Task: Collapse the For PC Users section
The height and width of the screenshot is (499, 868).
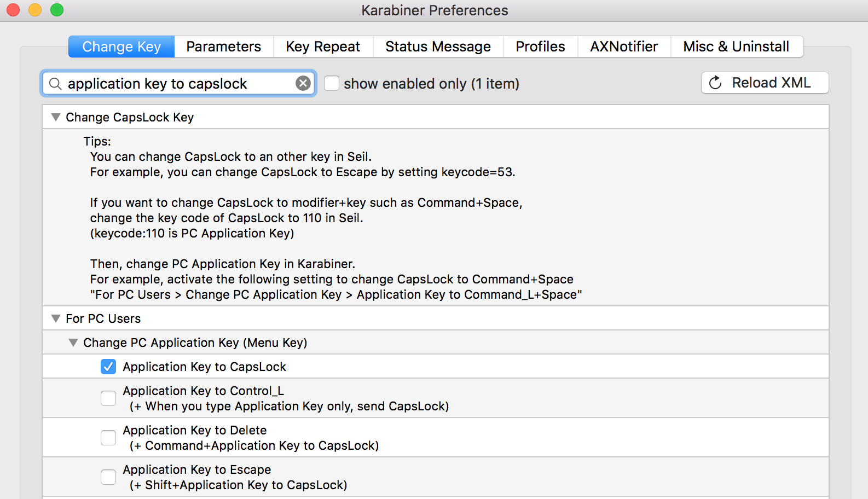Action: (56, 318)
